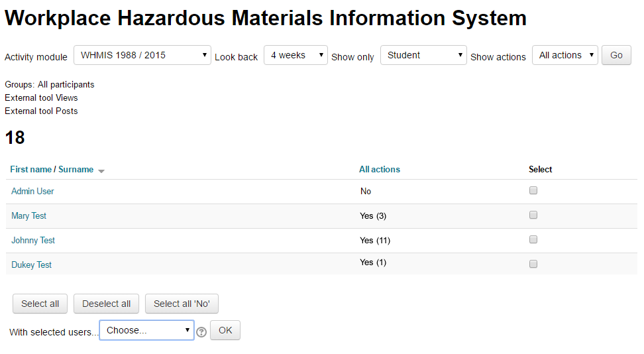The height and width of the screenshot is (354, 644).
Task: Sort by Surname column header
Action: [76, 170]
